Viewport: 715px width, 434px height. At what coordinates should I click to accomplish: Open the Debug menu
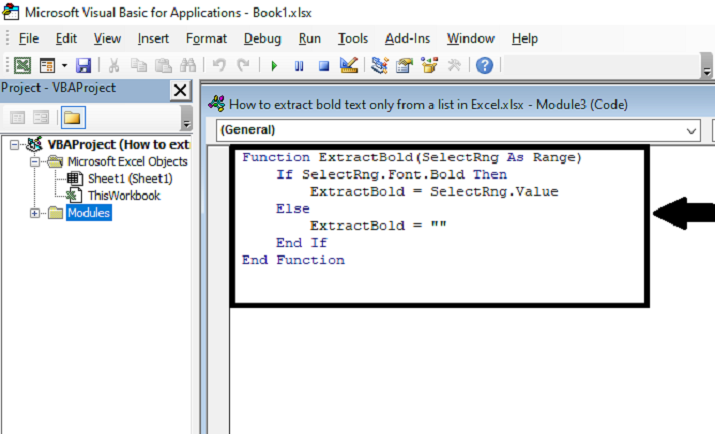coord(262,39)
